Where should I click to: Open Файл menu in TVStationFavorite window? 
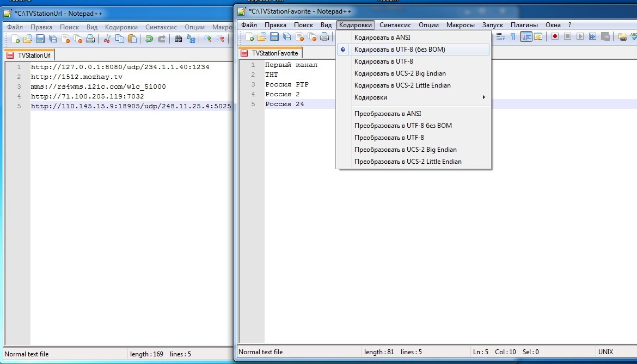point(249,25)
